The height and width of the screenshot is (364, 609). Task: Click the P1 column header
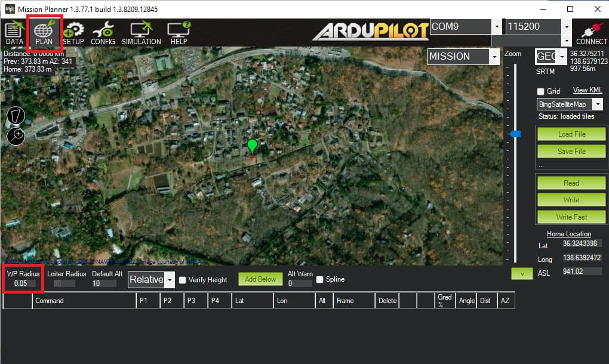[148, 300]
